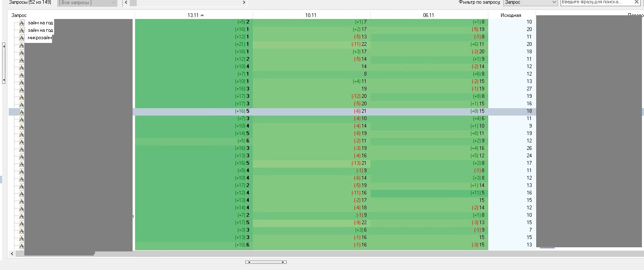
Task: Click the (+21) 1 cell in 13.11 column
Action: pos(194,44)
